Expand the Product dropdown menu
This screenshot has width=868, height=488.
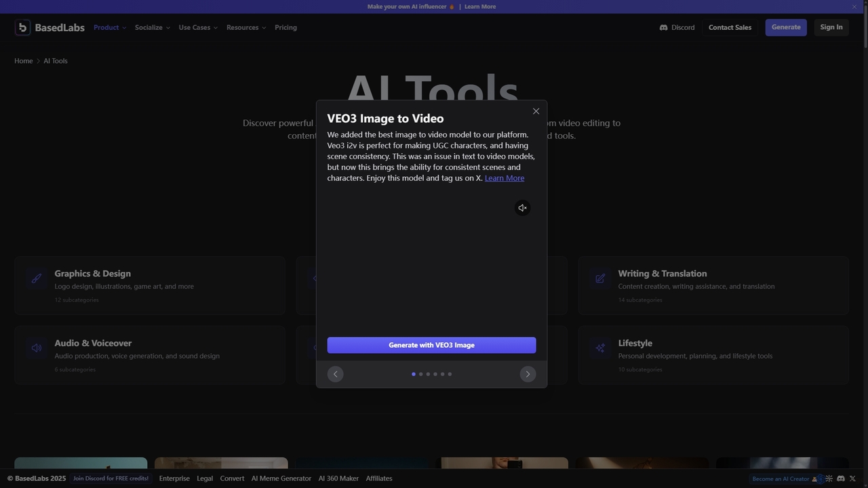point(110,28)
